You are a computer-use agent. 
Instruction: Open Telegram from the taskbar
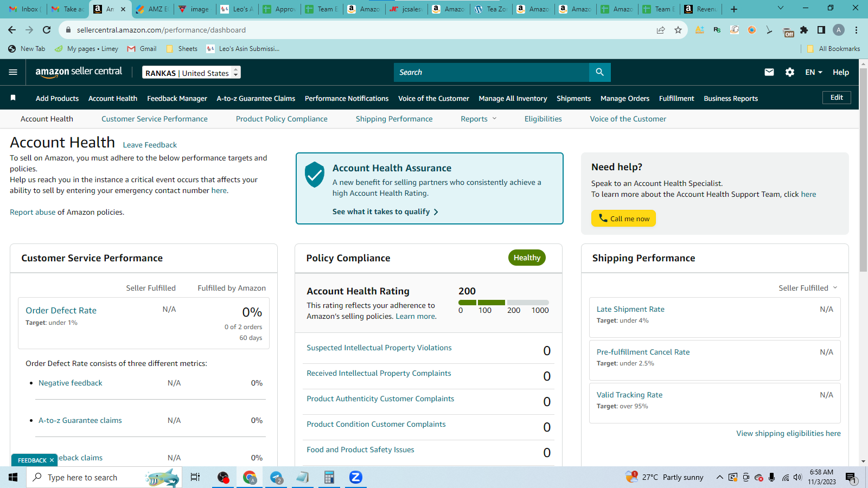click(x=276, y=477)
